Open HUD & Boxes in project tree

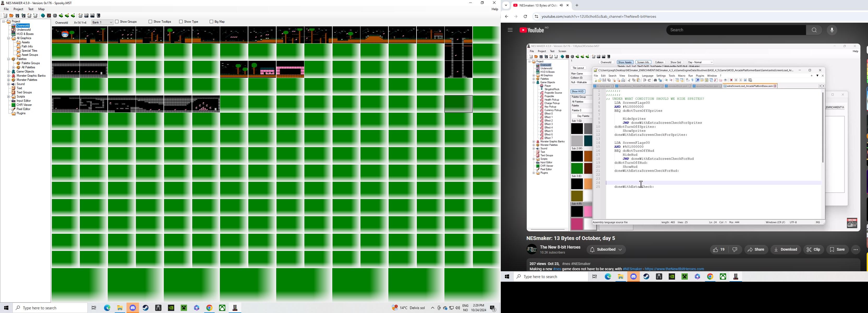[25, 34]
